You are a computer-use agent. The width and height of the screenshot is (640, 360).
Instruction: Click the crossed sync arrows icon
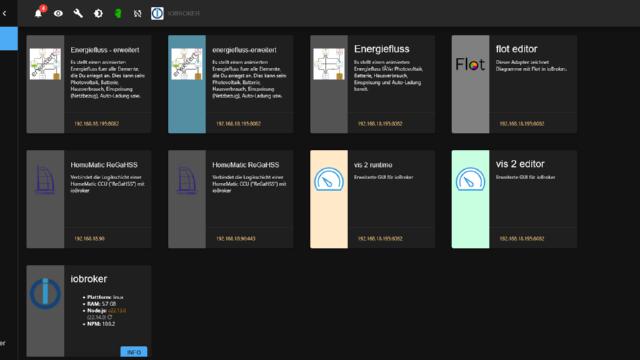click(x=138, y=13)
